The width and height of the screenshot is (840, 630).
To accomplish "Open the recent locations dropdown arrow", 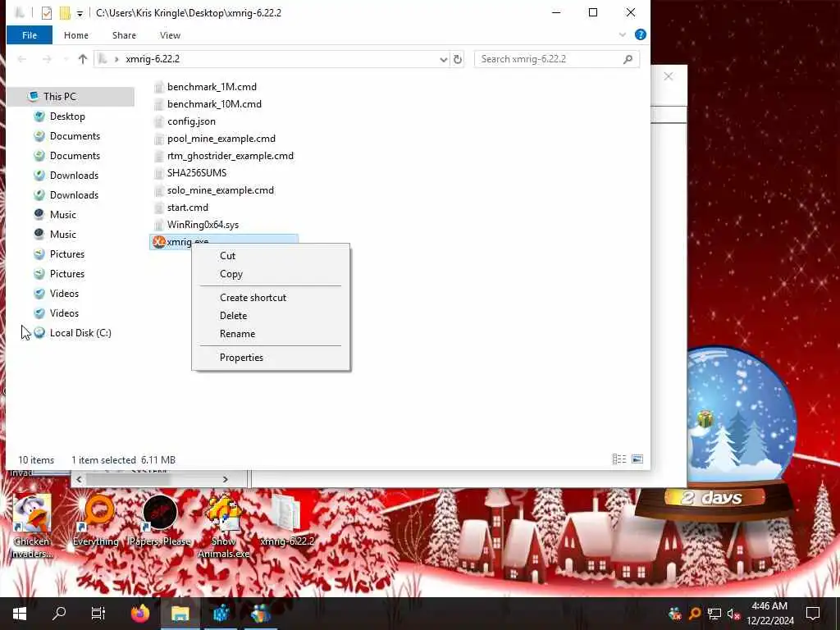I will pos(66,59).
